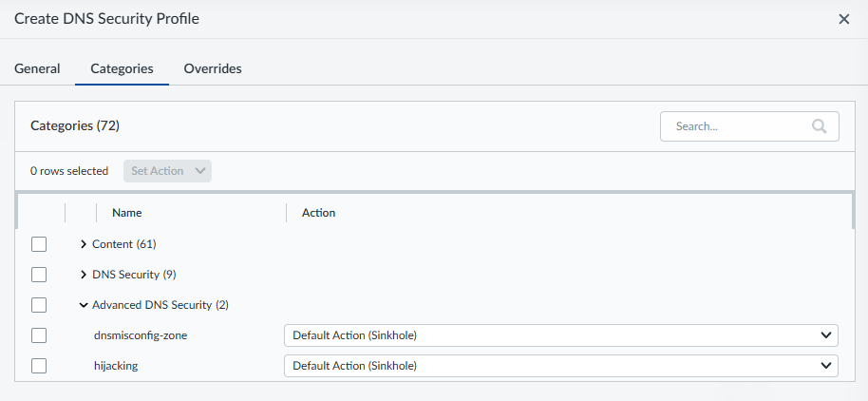The width and height of the screenshot is (868, 401).
Task: Tick the dnsmisconfig-zone checkbox
Action: point(39,335)
